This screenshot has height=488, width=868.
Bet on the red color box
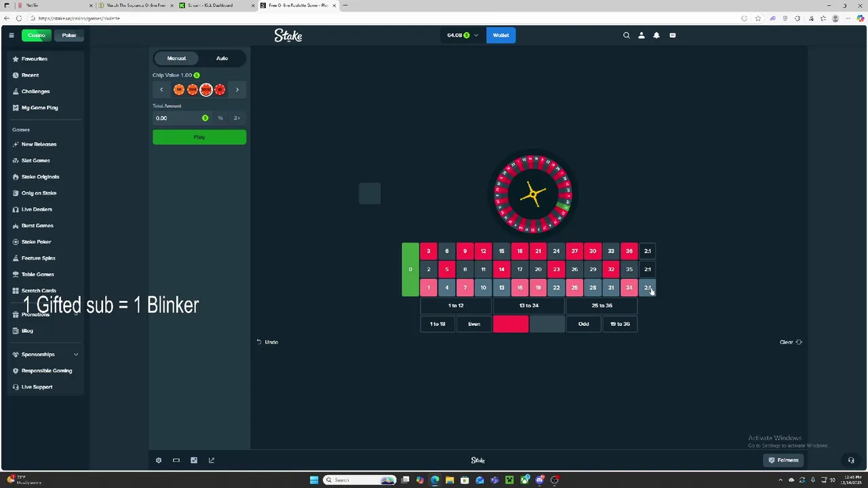point(511,324)
